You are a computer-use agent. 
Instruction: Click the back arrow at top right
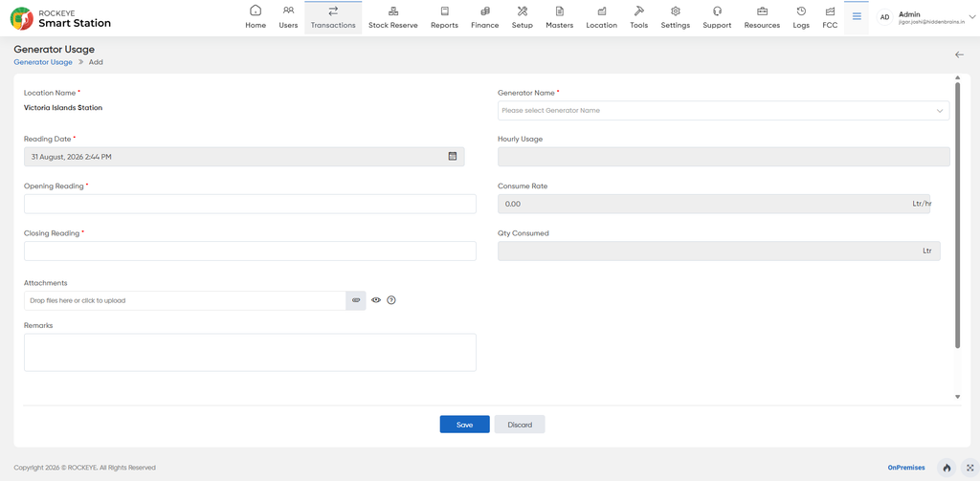(959, 55)
